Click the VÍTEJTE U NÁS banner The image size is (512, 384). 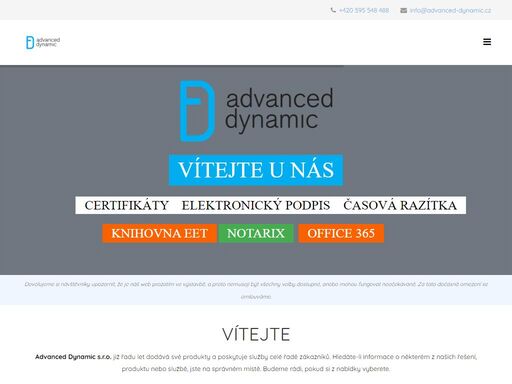[x=256, y=170]
